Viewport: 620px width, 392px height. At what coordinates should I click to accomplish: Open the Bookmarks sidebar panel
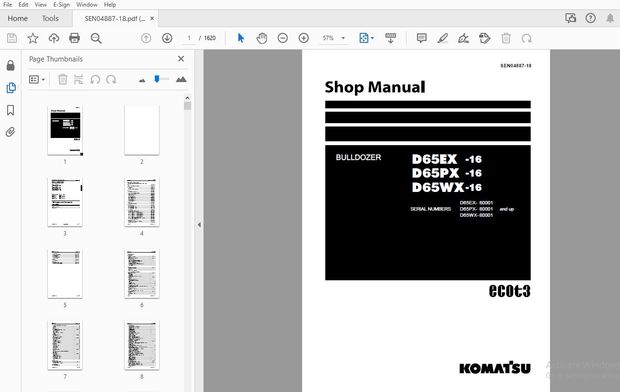(11, 110)
